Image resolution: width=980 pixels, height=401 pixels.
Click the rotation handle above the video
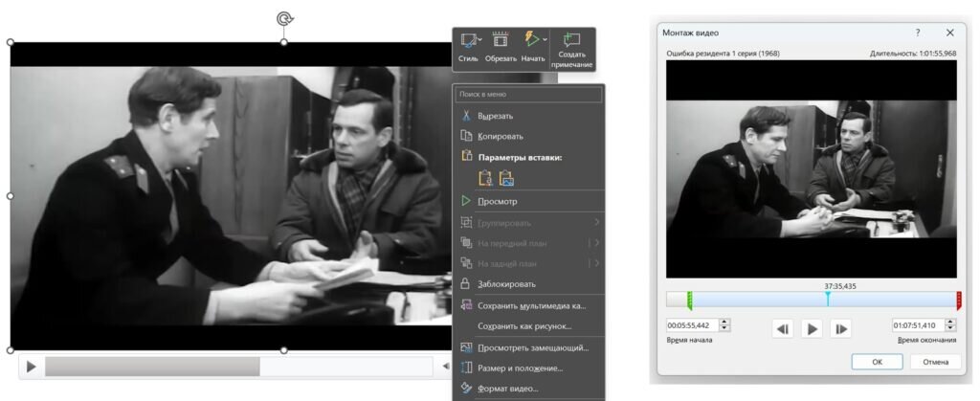click(284, 19)
